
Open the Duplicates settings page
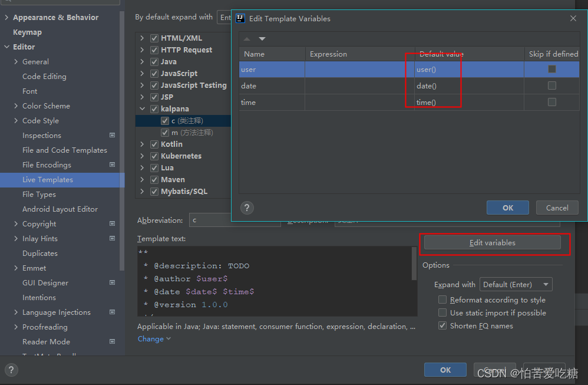pos(39,254)
